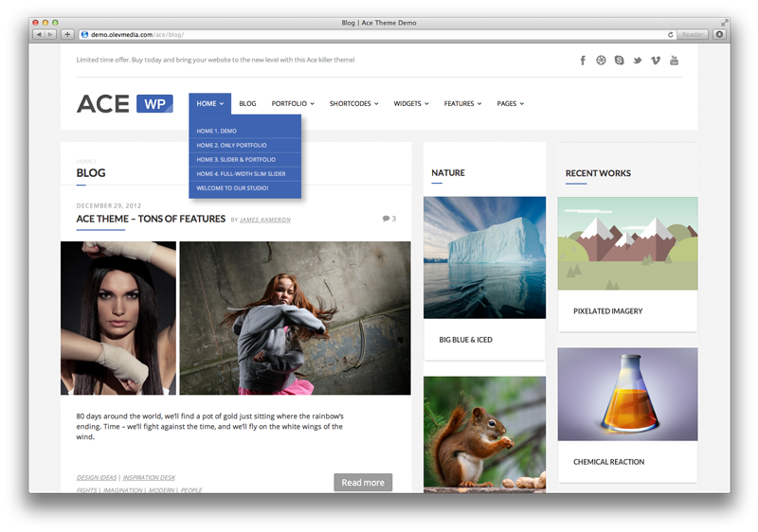Screen dimensions: 758x532
Task: Expand the WIDGETS menu
Action: point(411,103)
